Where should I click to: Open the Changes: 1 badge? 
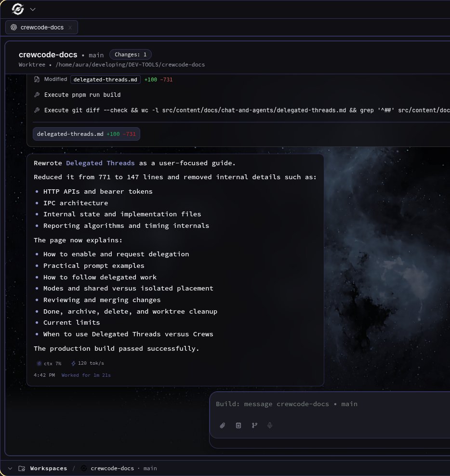[131, 54]
